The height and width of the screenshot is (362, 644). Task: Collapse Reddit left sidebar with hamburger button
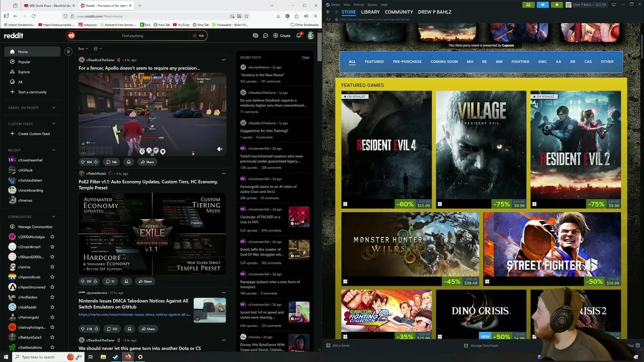tap(68, 51)
